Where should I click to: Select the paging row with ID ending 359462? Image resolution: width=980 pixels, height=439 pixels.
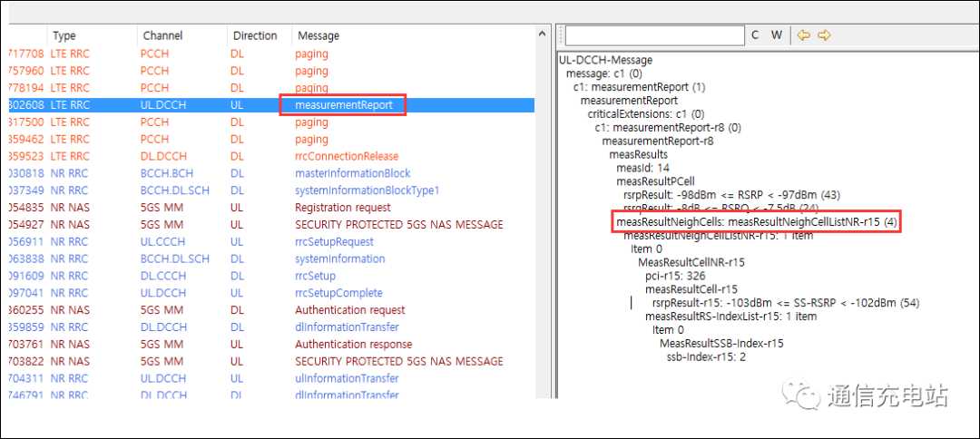(271, 140)
